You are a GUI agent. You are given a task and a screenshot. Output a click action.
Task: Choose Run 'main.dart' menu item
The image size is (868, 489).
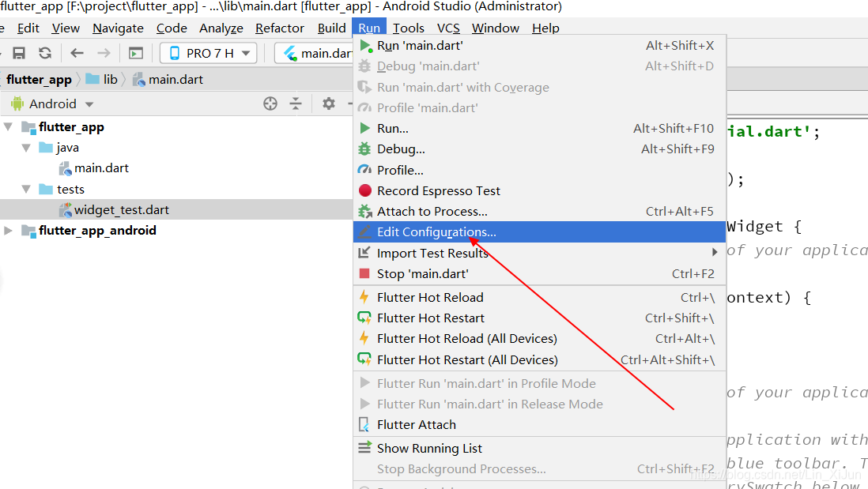click(x=540, y=46)
